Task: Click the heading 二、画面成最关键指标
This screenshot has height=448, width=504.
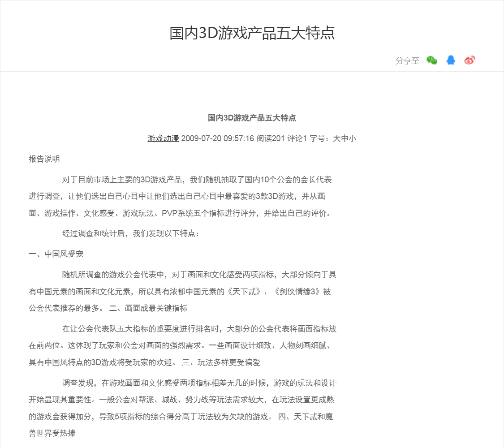Action: pyautogui.click(x=148, y=308)
